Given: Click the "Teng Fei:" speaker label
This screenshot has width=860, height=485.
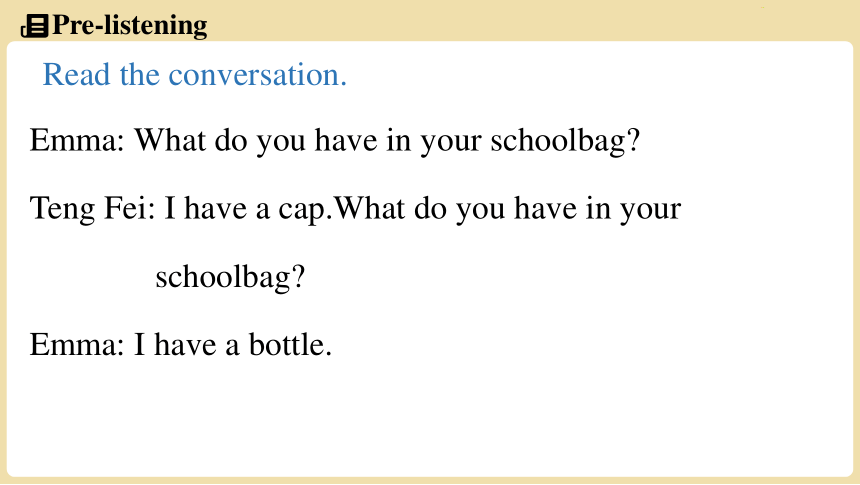Looking at the screenshot, I should click(93, 208).
